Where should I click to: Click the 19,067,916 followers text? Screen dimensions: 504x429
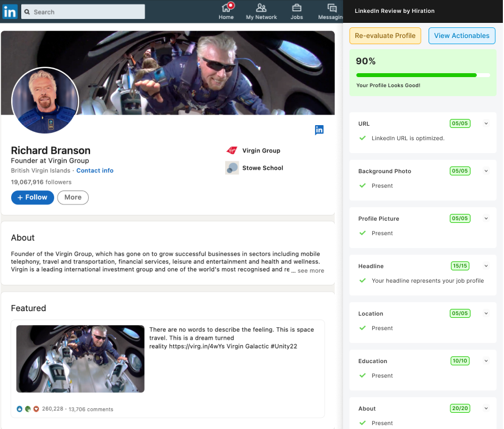[x=41, y=182]
